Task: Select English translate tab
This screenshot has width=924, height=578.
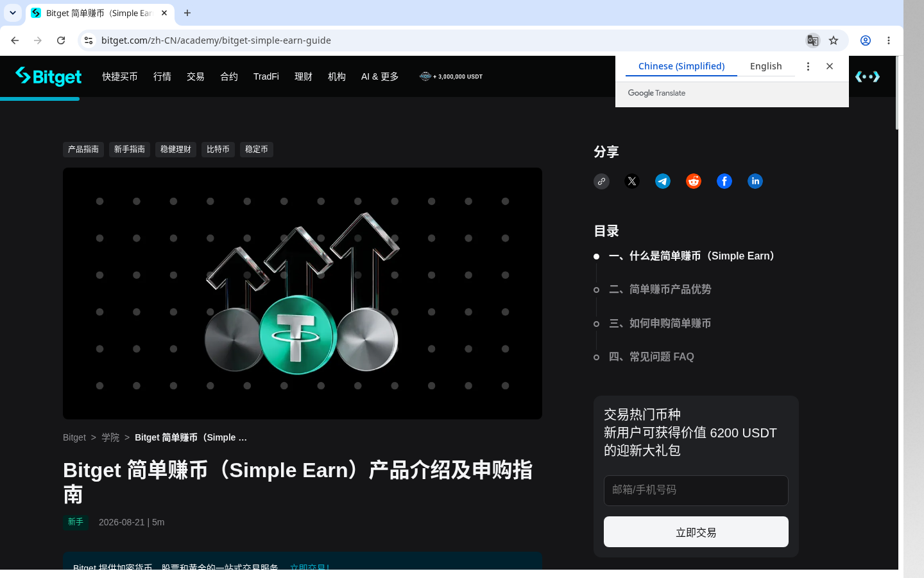Action: coord(766,66)
